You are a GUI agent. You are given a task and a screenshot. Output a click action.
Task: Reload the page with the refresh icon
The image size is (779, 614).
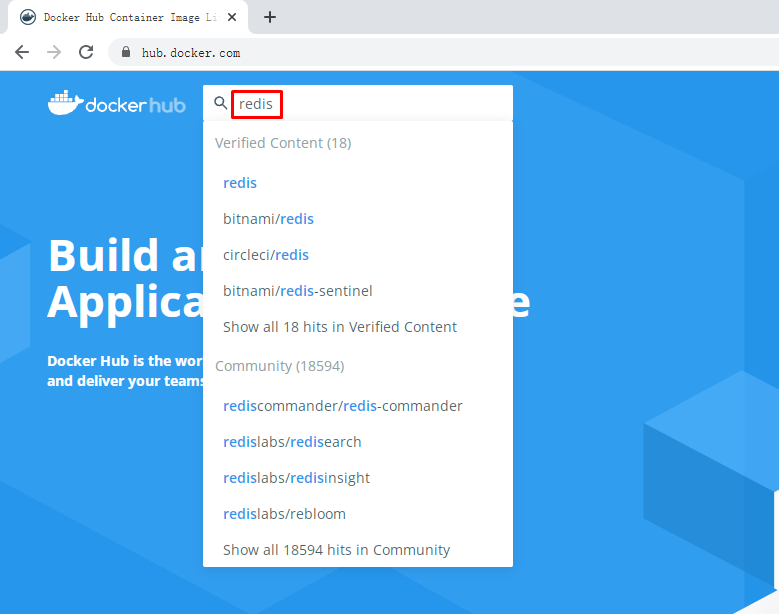tap(86, 52)
